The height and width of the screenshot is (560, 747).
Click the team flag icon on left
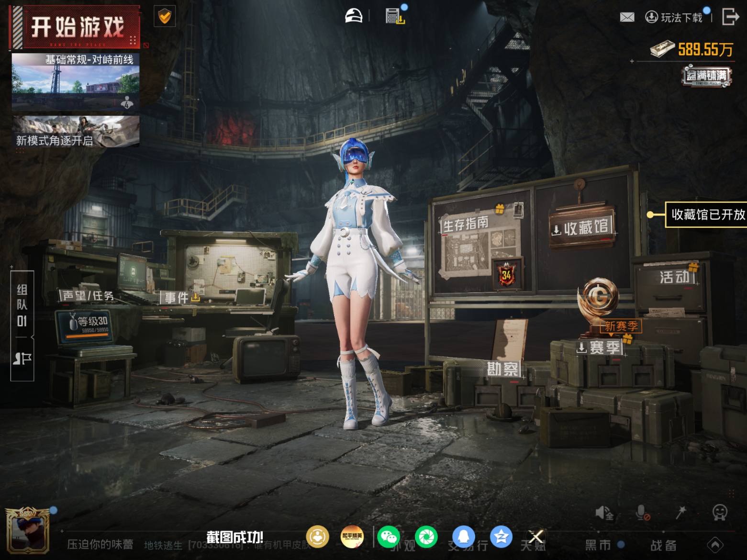22,358
